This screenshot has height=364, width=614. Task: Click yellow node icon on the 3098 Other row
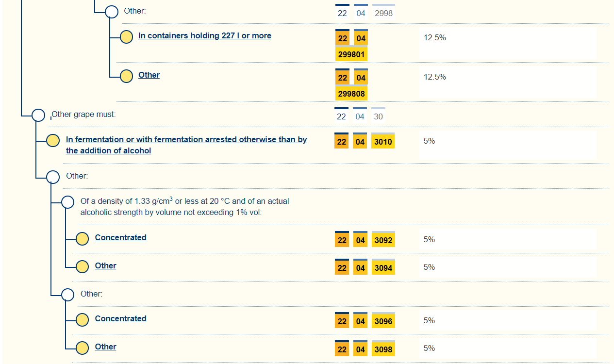click(x=83, y=348)
